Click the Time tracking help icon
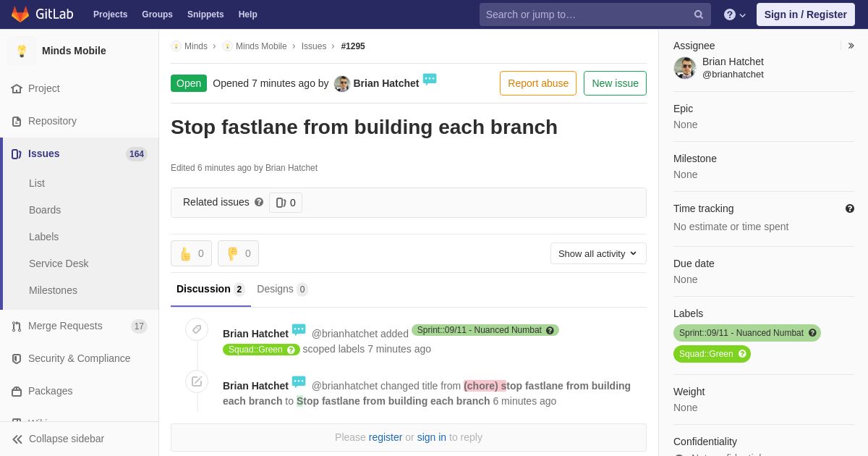The width and height of the screenshot is (868, 456). point(850,208)
